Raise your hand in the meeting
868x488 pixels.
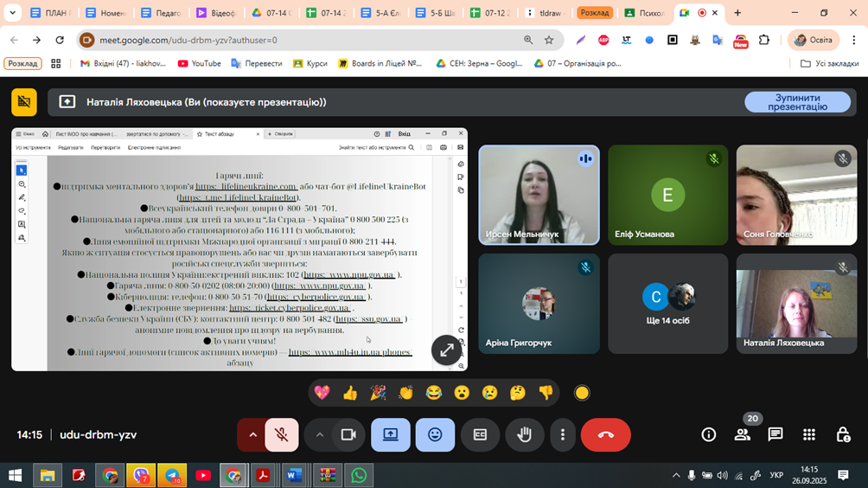pyautogui.click(x=524, y=435)
